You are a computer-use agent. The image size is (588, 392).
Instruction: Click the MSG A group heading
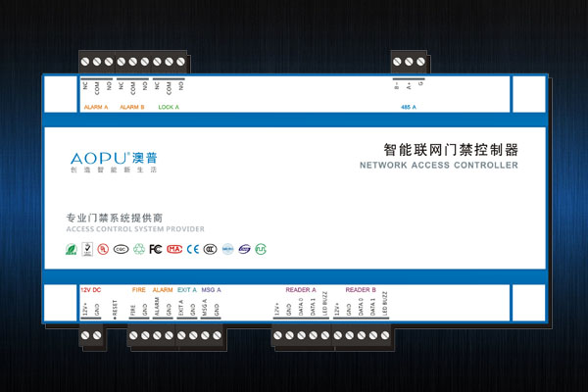pyautogui.click(x=211, y=290)
